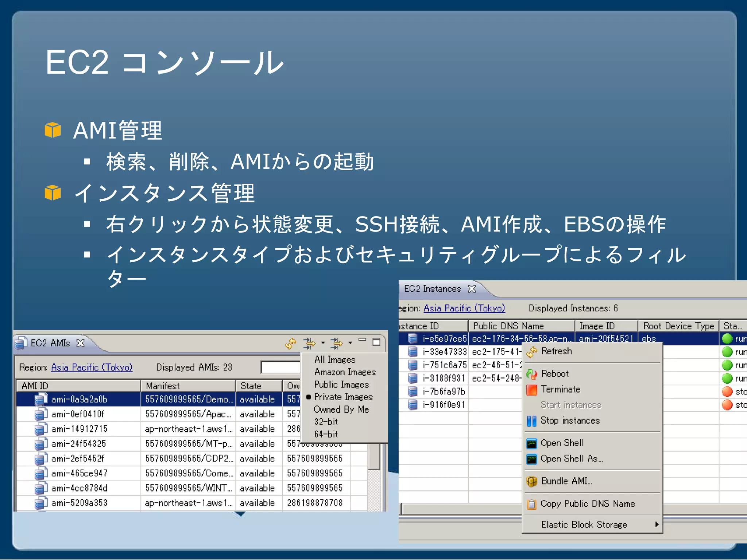This screenshot has height=560, width=747.
Task: Click AMI icon for ami-0ef0410f row
Action: (x=41, y=414)
